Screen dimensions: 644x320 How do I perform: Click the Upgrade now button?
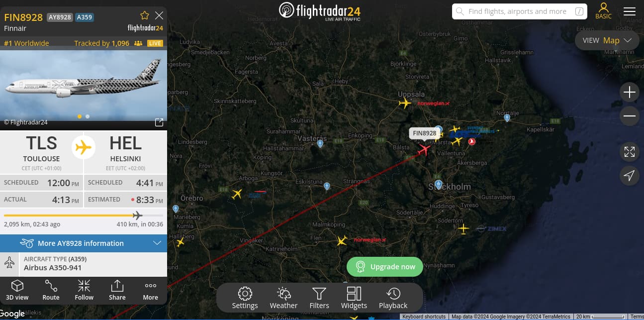385,267
